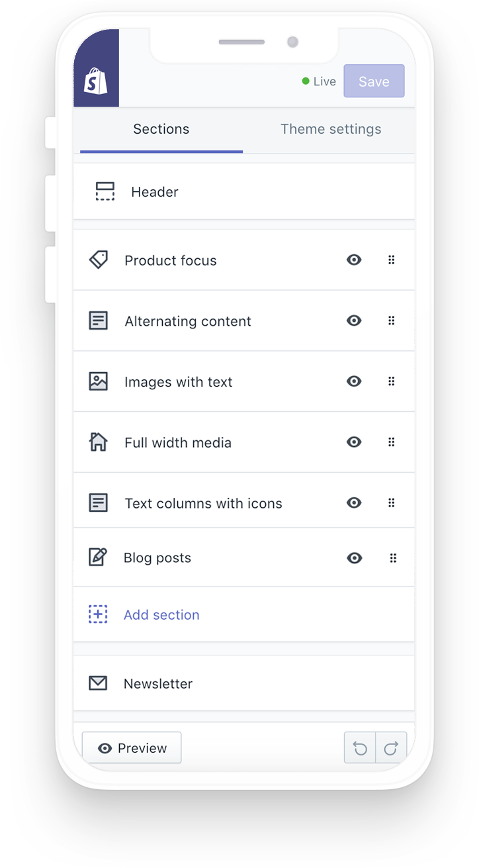Click the Add section link

pyautogui.click(x=161, y=614)
